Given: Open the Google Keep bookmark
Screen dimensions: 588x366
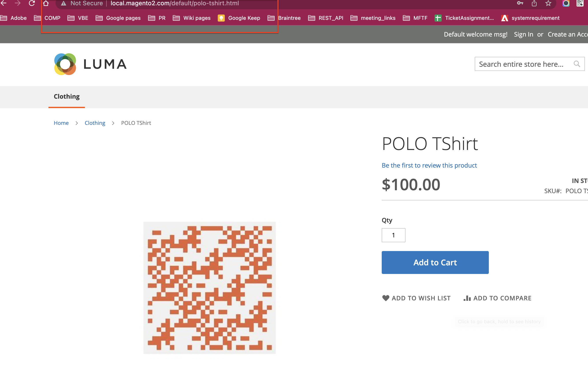Looking at the screenshot, I should (x=239, y=18).
